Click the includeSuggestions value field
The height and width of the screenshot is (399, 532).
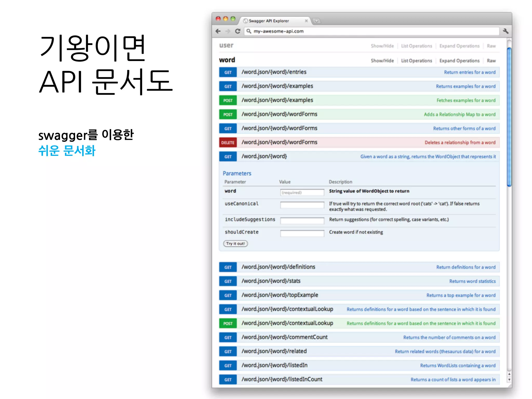tap(302, 221)
